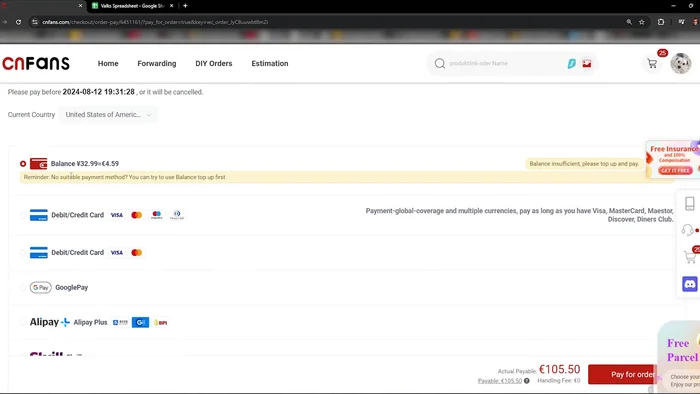Click the Alipay+ logo
700x394 pixels.
(x=50, y=322)
